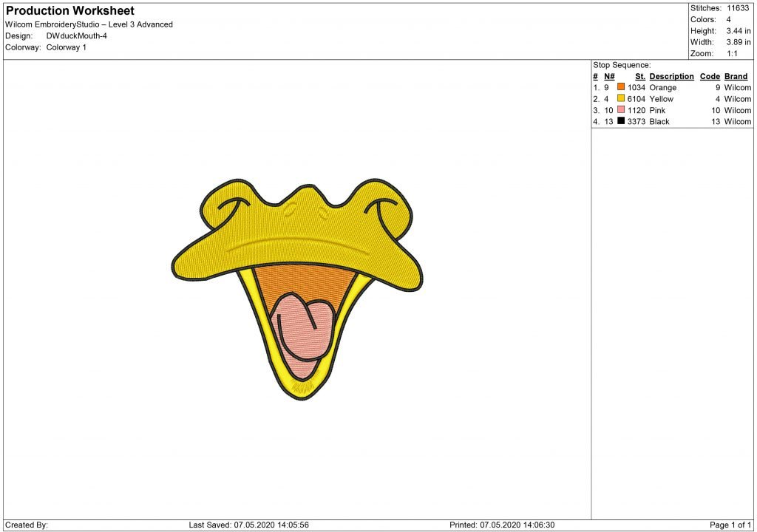This screenshot has height=532, width=757.
Task: Click stitch count '1120' in Pink row
Action: coord(637,111)
